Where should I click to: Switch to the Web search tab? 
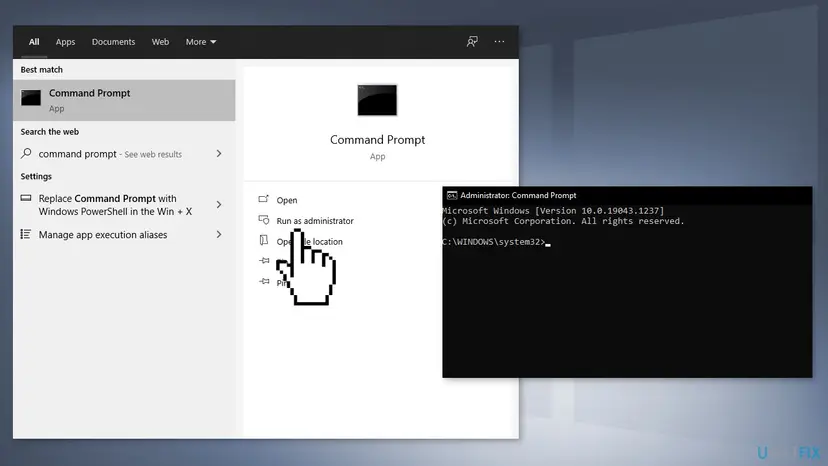[x=161, y=42]
